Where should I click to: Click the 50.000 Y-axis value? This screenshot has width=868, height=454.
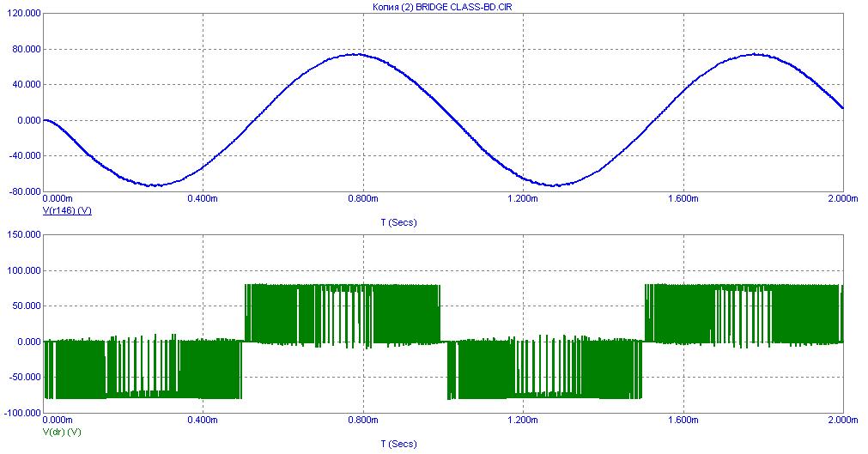click(26, 306)
